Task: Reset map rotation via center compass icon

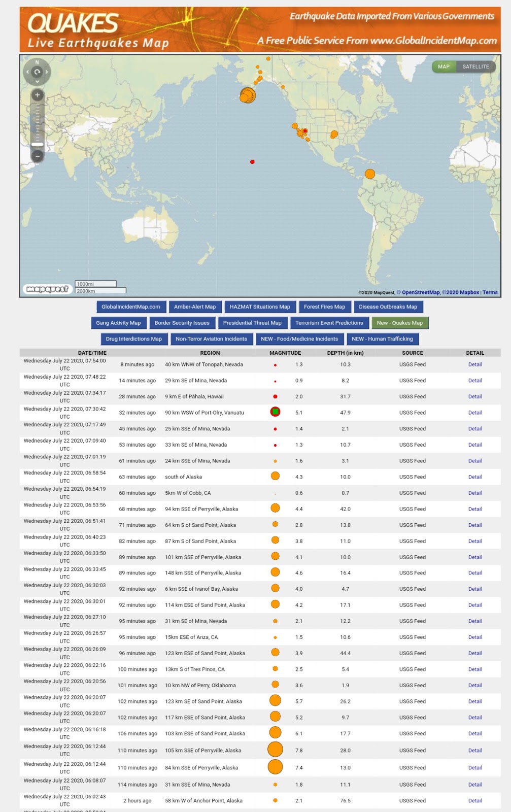Action: click(x=37, y=72)
